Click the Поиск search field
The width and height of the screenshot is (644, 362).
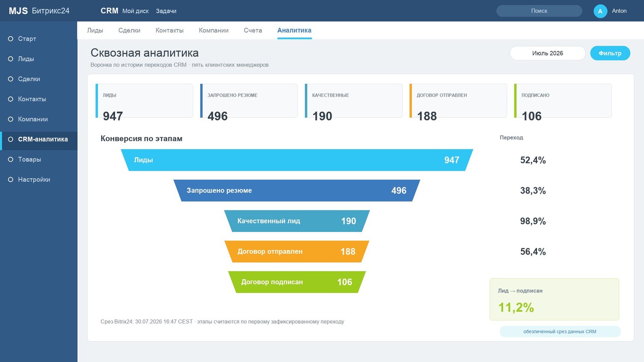point(539,11)
